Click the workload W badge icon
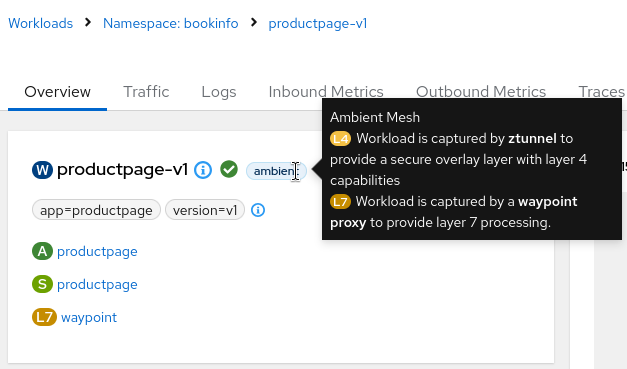This screenshot has height=369, width=627. tap(42, 170)
